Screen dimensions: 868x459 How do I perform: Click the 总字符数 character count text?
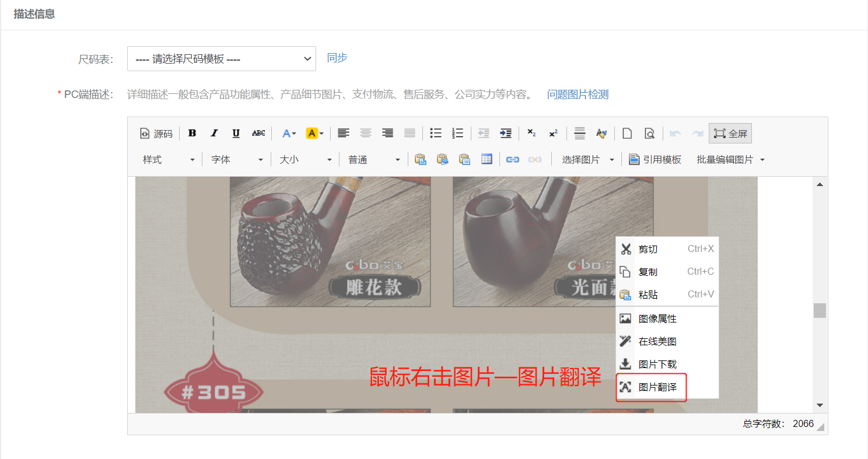coord(778,424)
